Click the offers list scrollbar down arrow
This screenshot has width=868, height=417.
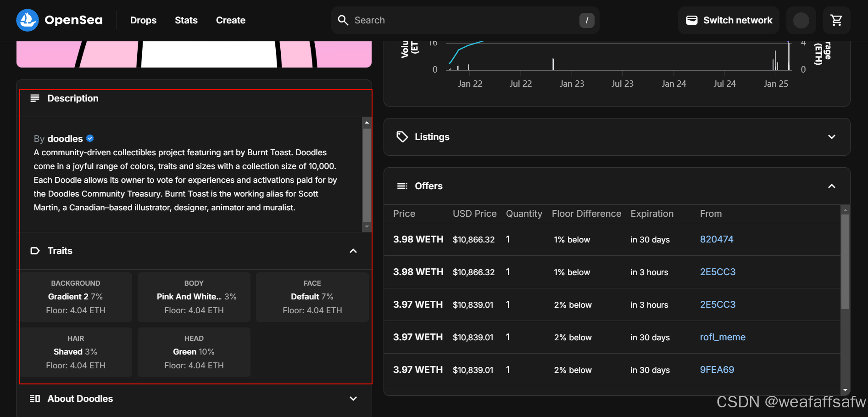(x=845, y=390)
